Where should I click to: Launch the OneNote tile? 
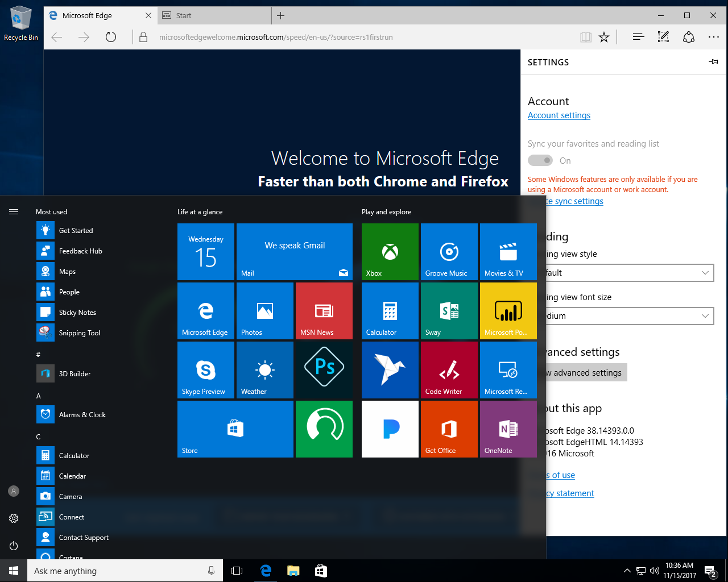point(508,429)
